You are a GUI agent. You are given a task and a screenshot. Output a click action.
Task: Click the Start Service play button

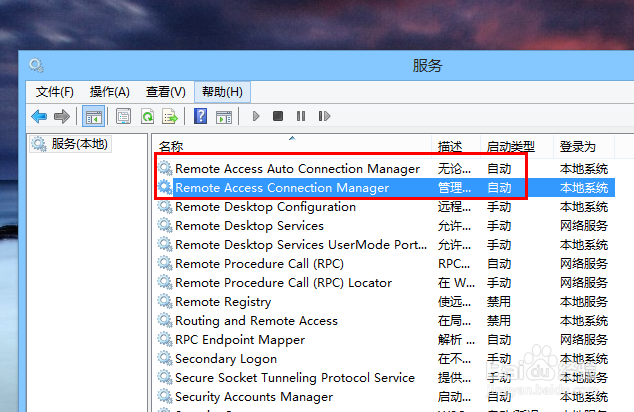(256, 116)
